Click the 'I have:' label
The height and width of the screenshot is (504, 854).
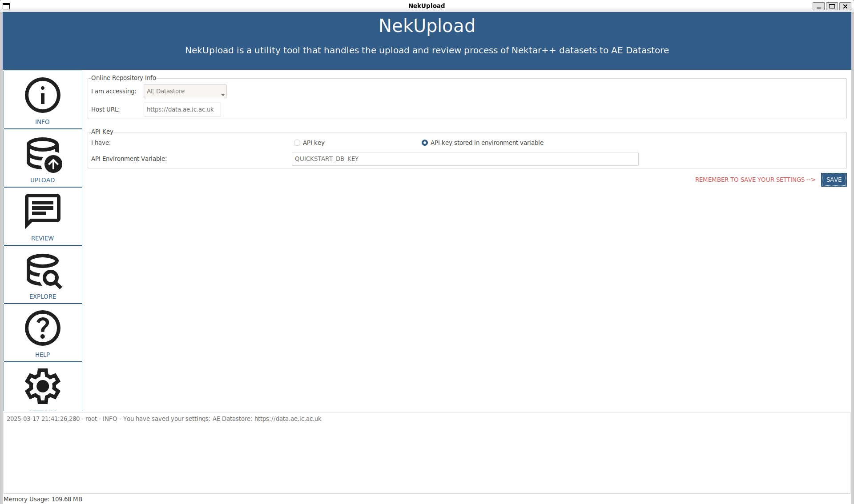pyautogui.click(x=101, y=143)
